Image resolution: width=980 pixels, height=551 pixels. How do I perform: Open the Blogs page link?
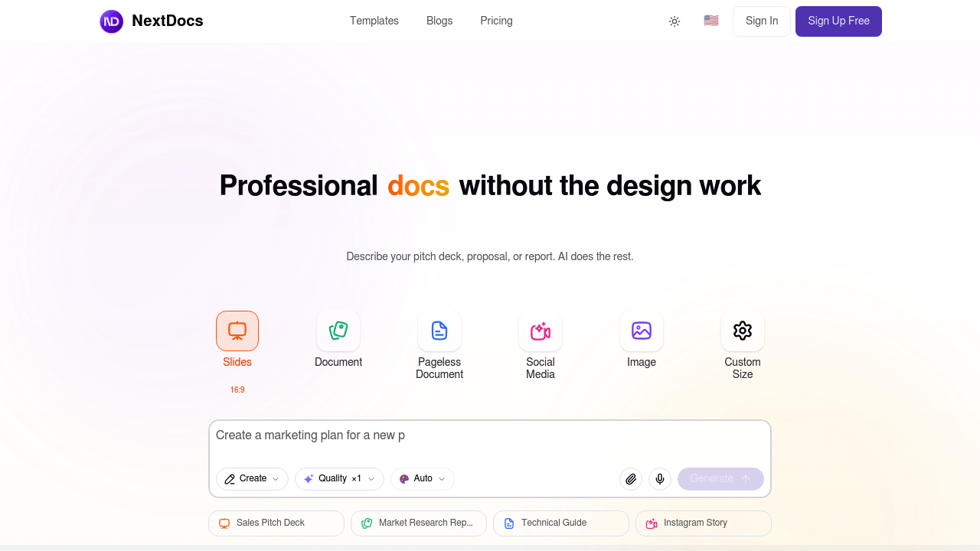coord(439,21)
